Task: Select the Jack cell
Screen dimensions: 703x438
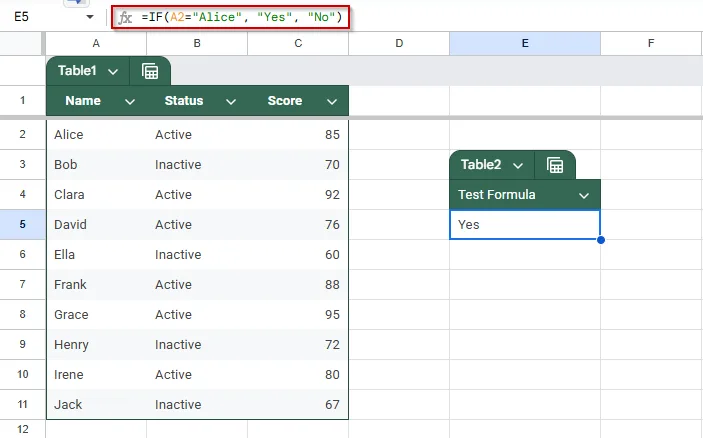Action: 96,405
